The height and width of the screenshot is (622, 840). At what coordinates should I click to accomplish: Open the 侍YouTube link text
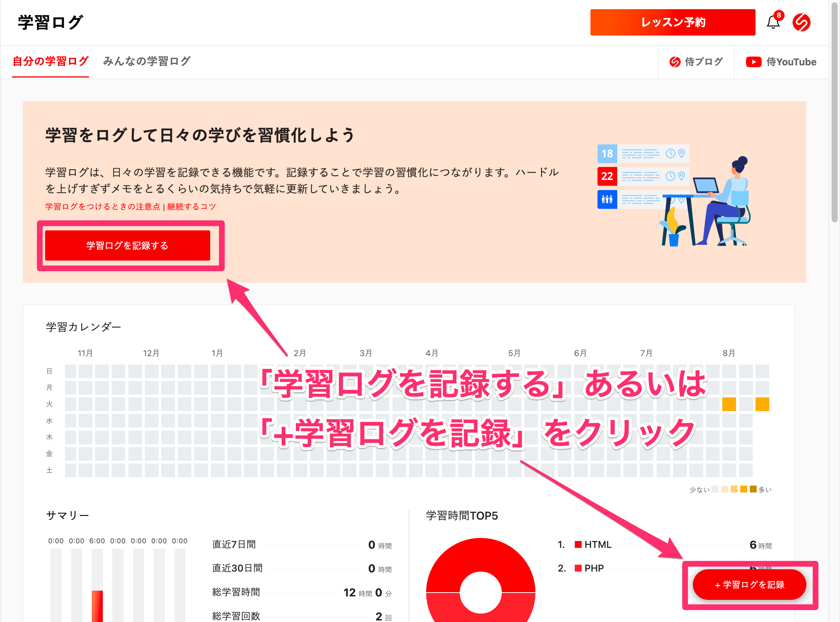(x=791, y=62)
